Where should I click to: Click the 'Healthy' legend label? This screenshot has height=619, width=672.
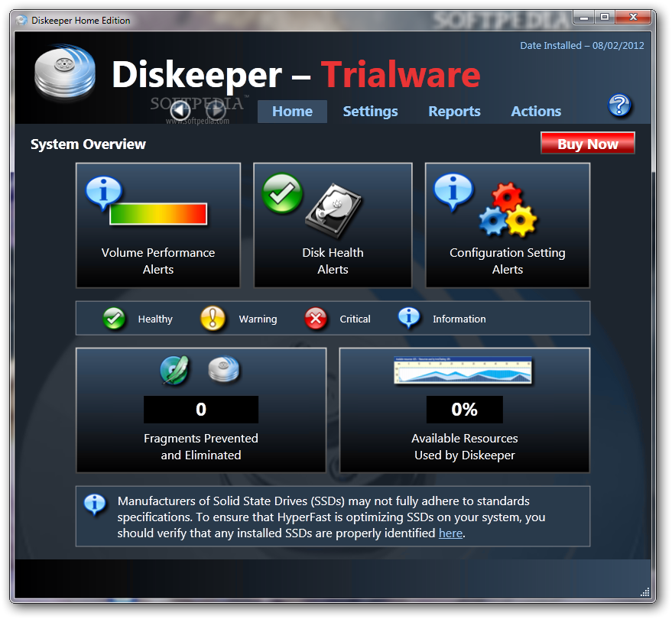[x=155, y=319]
